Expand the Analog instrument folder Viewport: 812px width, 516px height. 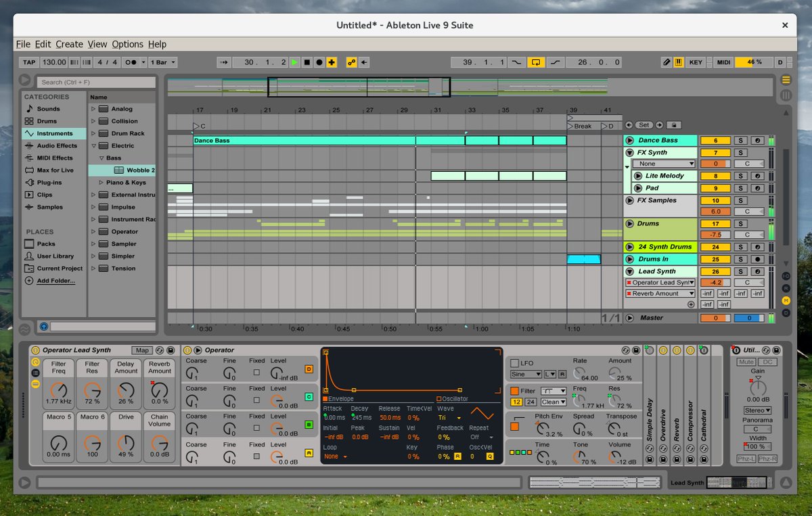94,109
